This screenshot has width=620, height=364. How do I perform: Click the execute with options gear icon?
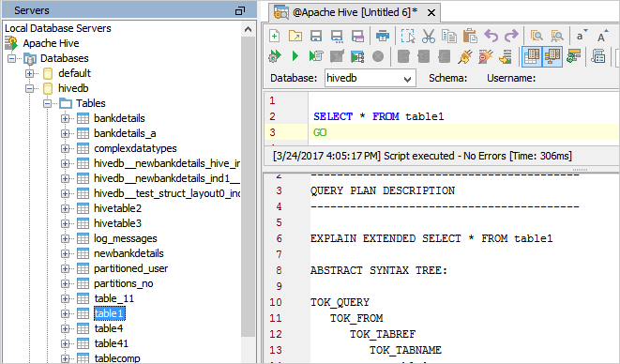(275, 56)
